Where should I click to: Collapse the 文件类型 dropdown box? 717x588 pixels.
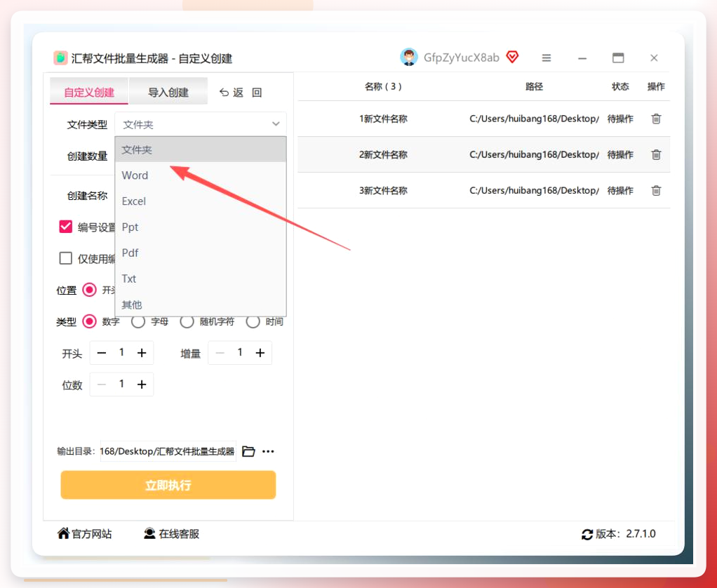point(201,124)
